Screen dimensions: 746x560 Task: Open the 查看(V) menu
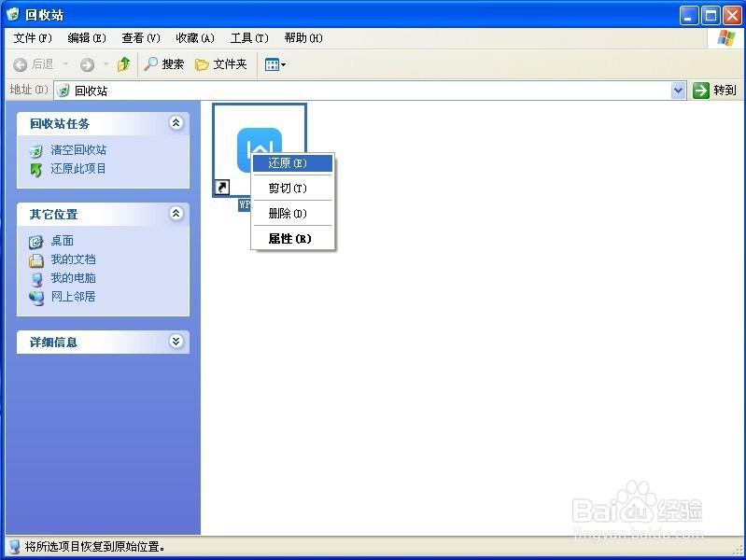[x=141, y=38]
